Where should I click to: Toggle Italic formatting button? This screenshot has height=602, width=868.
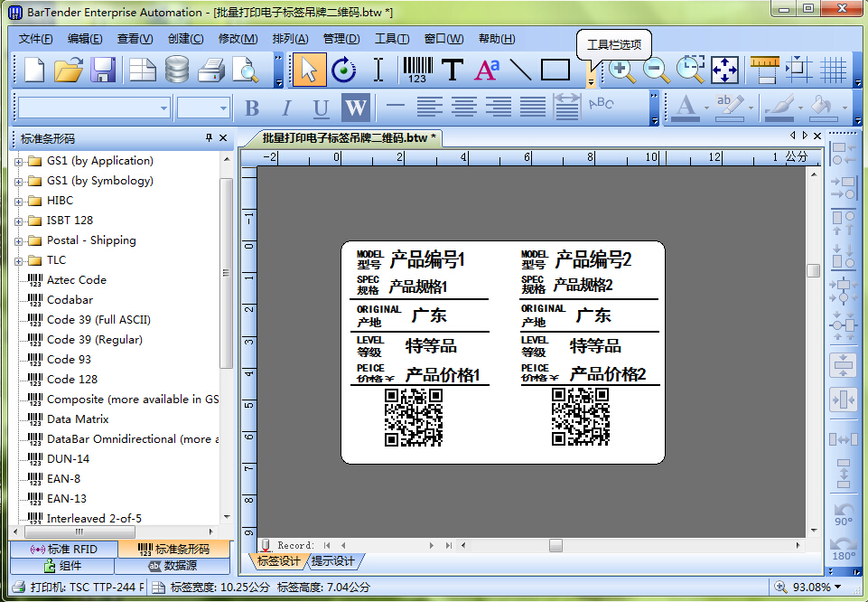click(286, 108)
